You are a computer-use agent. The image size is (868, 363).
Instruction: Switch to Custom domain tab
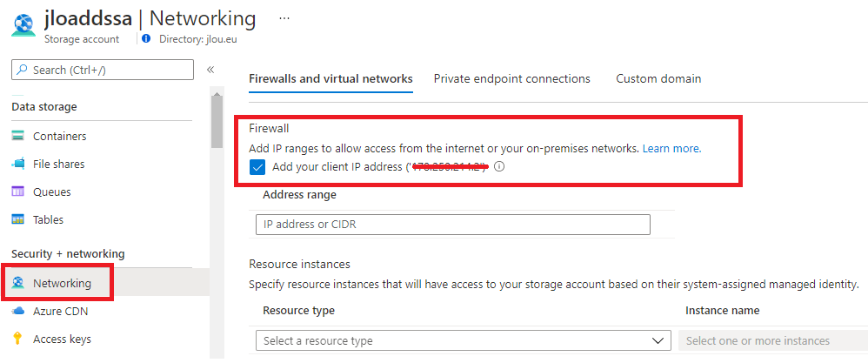(x=658, y=78)
